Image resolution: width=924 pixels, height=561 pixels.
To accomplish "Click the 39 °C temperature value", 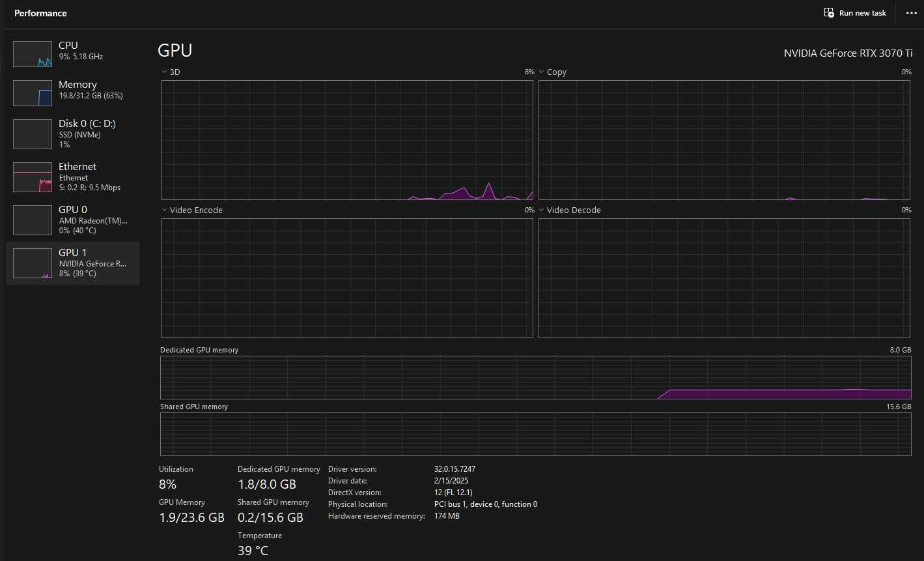I will coord(253,551).
